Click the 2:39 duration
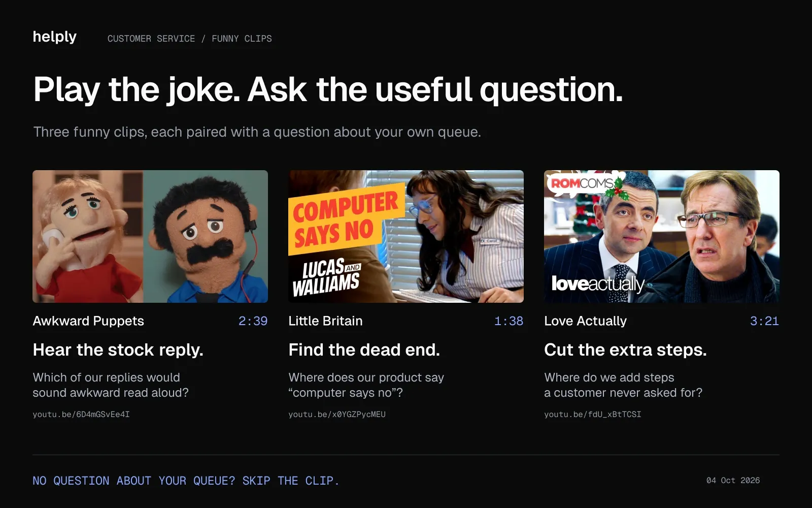812x508 pixels. [253, 321]
